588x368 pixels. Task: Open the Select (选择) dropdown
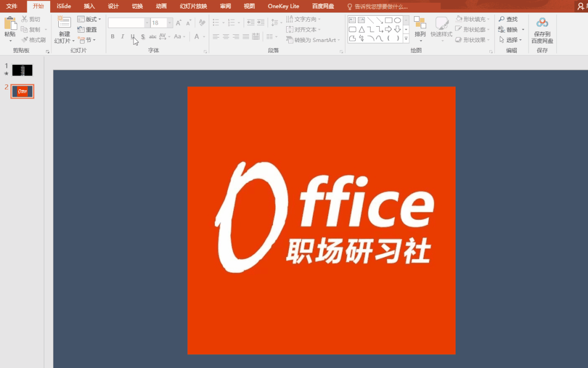pyautogui.click(x=511, y=40)
